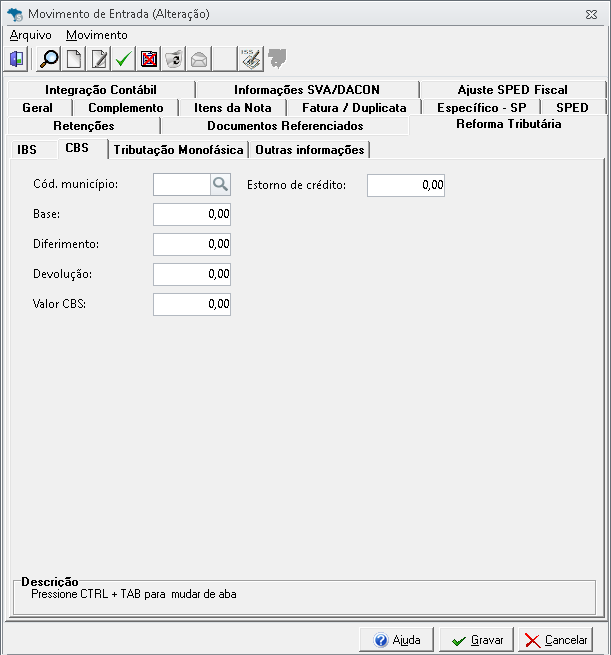Switch to the Informações SVA/DACON tab
Viewport: 611px width, 655px height.
[x=307, y=89]
